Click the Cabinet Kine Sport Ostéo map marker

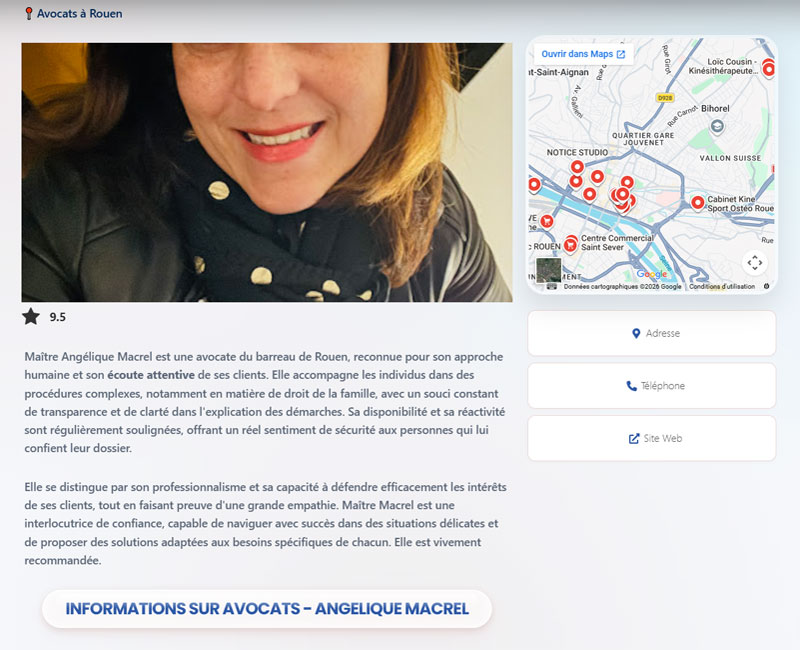[697, 203]
